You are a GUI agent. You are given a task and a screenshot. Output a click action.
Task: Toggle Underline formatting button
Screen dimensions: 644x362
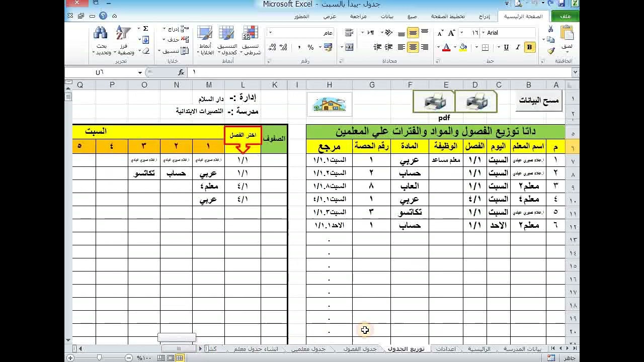point(506,47)
